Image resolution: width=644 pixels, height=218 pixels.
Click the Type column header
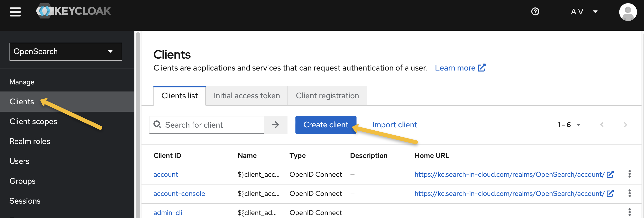(297, 155)
